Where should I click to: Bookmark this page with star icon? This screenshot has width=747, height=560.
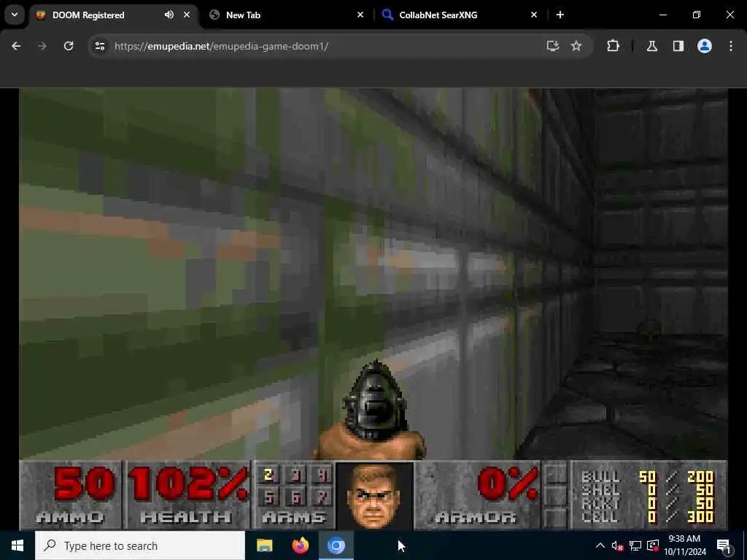tap(576, 46)
